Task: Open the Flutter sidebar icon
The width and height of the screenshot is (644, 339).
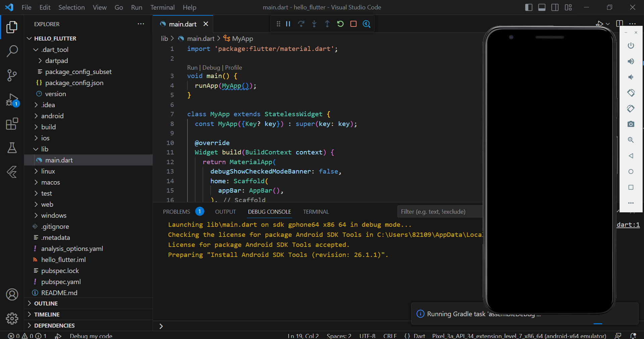Action: [x=12, y=172]
